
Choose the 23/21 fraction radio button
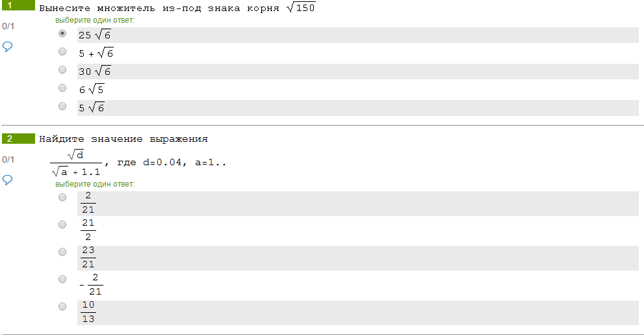(62, 252)
